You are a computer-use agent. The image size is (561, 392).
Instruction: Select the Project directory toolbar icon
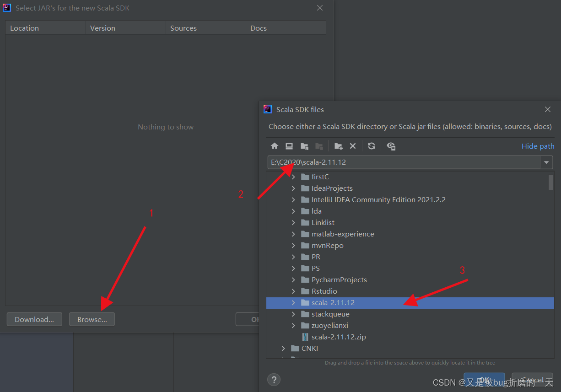[304, 146]
